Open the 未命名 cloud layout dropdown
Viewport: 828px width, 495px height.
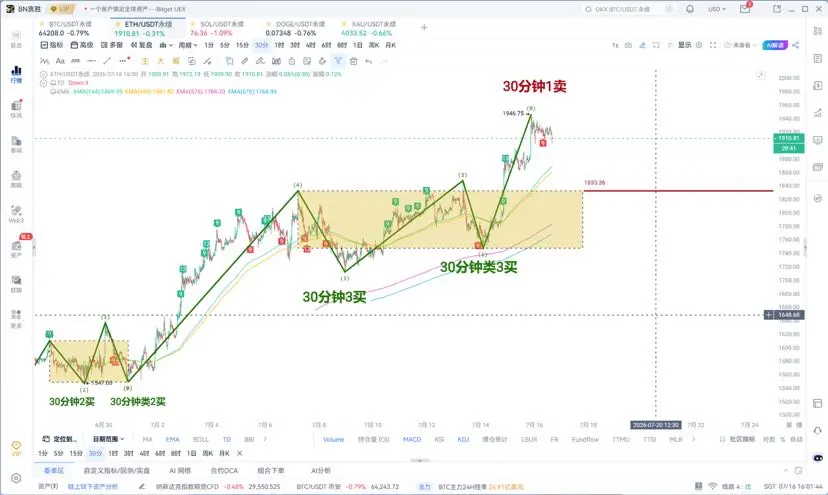click(x=740, y=45)
